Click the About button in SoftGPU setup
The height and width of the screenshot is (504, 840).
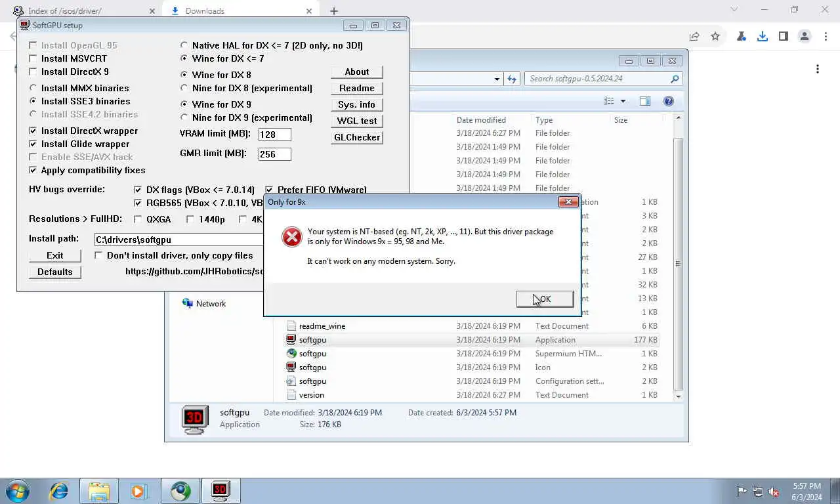357,72
